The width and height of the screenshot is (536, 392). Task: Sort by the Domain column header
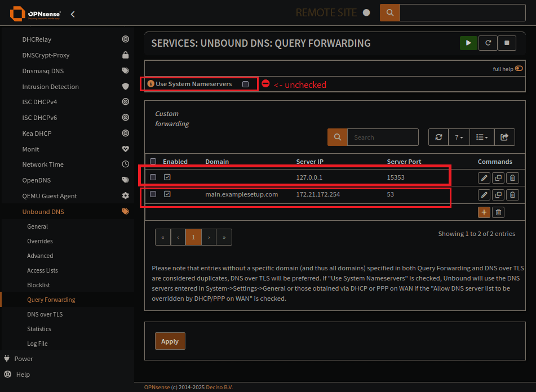tap(217, 162)
